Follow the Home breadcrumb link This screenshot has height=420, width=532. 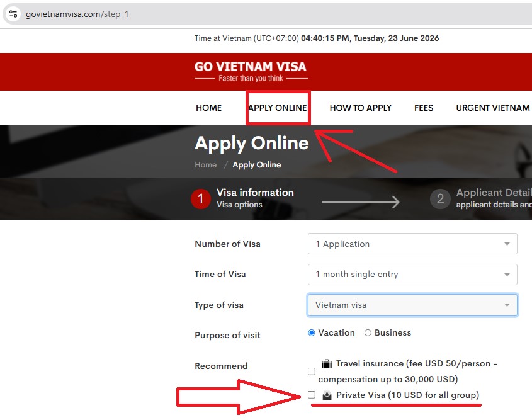point(206,165)
